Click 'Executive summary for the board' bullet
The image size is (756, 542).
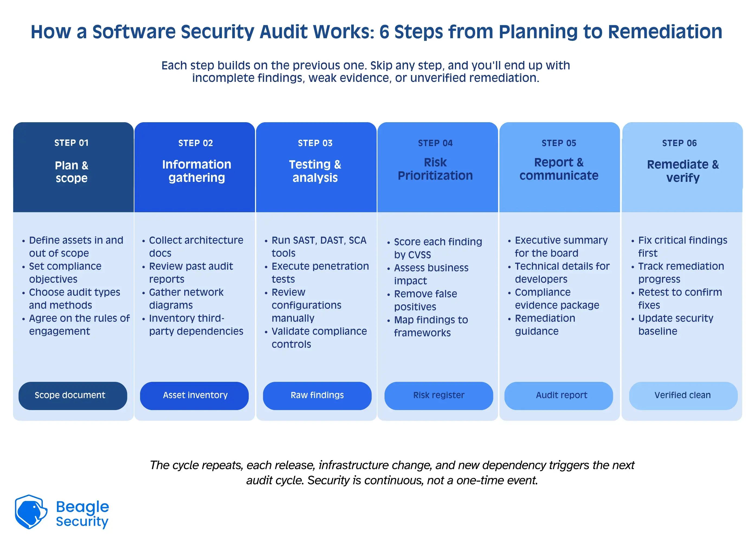pos(561,247)
